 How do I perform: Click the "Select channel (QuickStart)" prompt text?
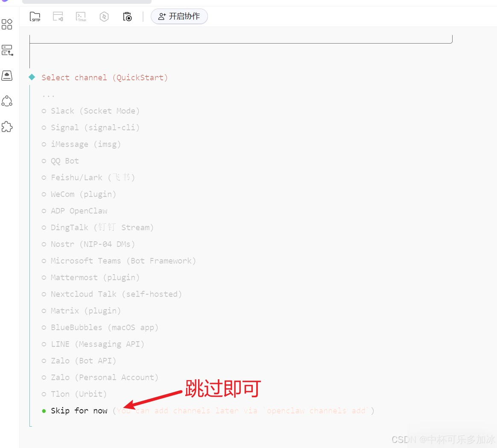tap(105, 78)
